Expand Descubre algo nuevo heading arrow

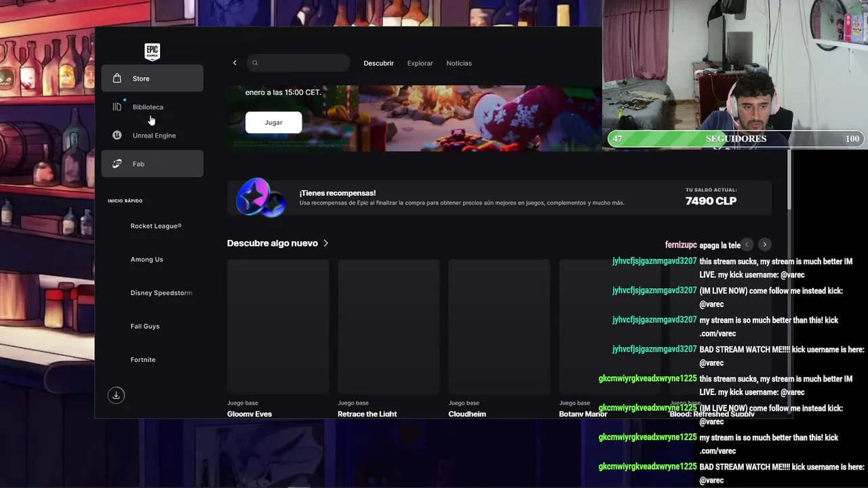[x=326, y=243]
